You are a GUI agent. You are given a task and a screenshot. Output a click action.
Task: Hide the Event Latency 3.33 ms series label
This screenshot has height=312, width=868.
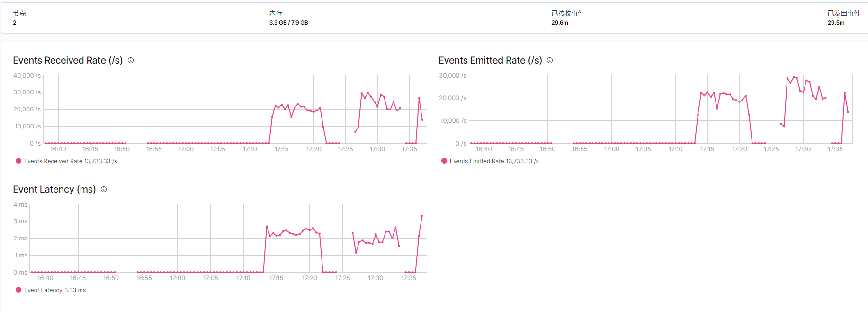coord(55,290)
